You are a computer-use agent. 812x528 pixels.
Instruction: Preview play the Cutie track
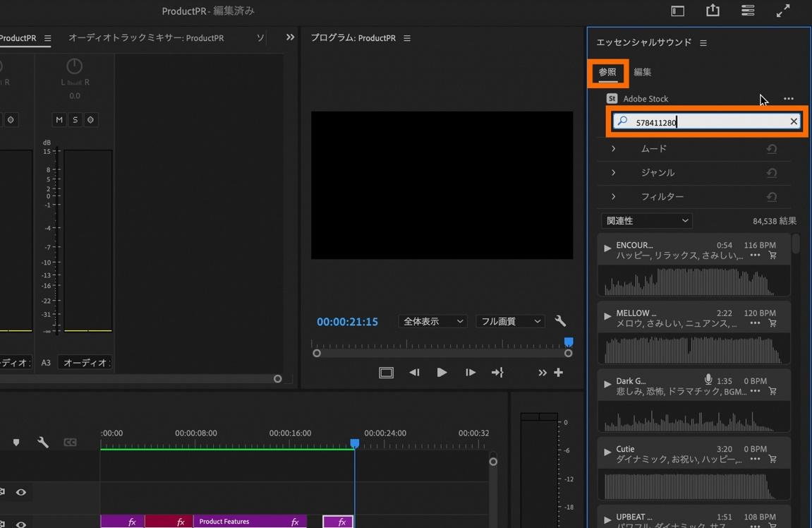click(x=607, y=452)
